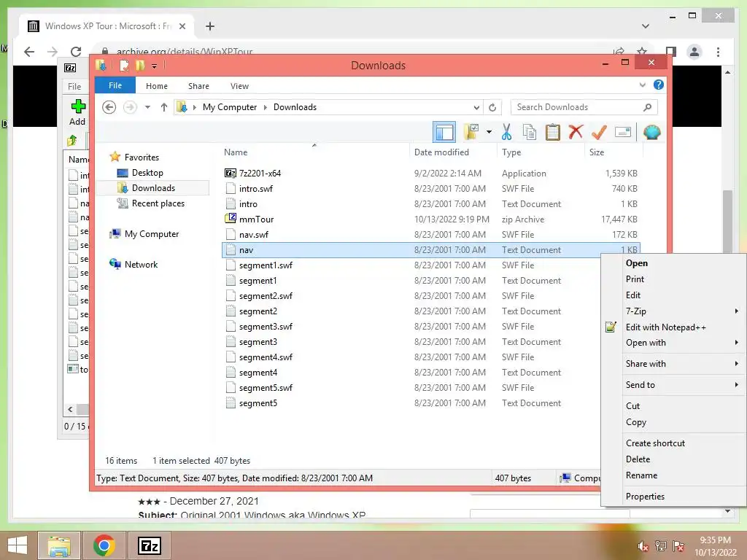Click the orange checkmark toolbar icon
747x560 pixels.
[x=599, y=132]
